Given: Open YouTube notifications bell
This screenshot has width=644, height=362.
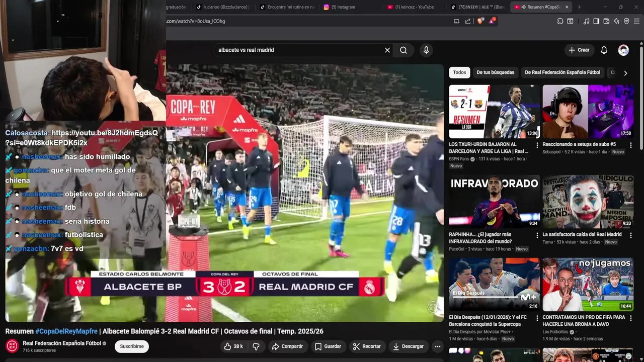Looking at the screenshot, I should (604, 50).
